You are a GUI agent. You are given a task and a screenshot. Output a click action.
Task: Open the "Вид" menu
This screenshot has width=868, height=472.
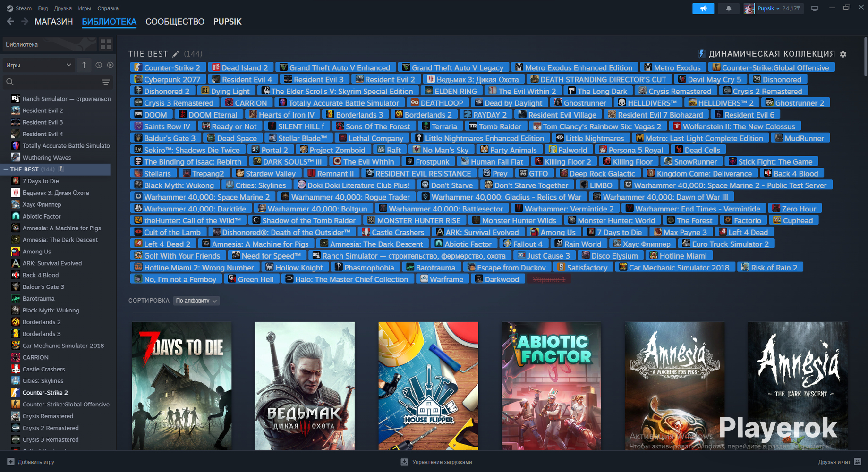43,8
